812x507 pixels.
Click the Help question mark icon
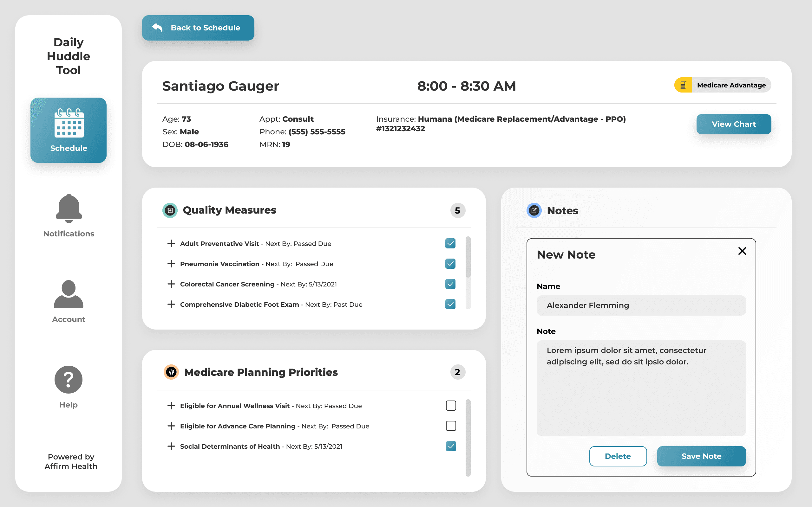pyautogui.click(x=69, y=380)
